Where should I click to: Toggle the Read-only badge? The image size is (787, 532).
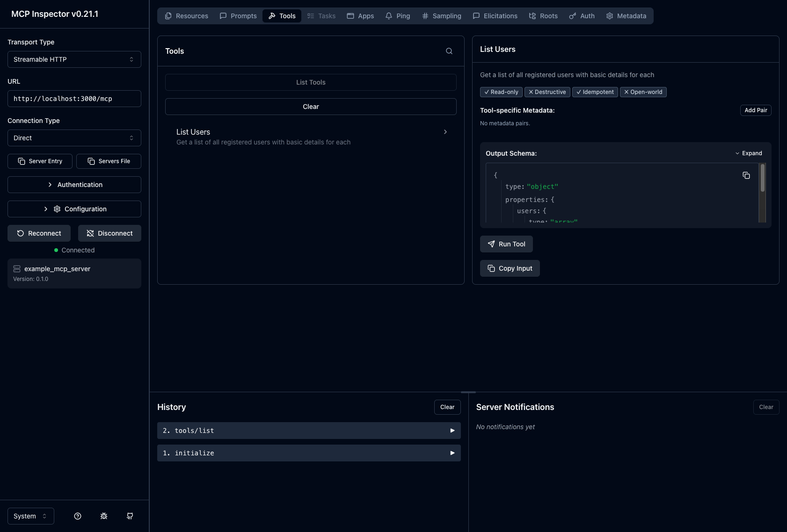501,92
